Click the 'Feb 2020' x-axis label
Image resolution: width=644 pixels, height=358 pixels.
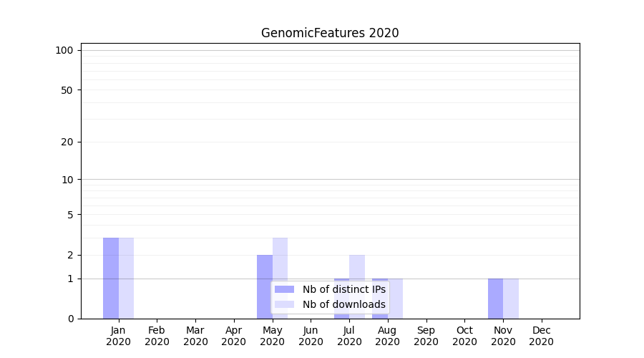(x=157, y=336)
